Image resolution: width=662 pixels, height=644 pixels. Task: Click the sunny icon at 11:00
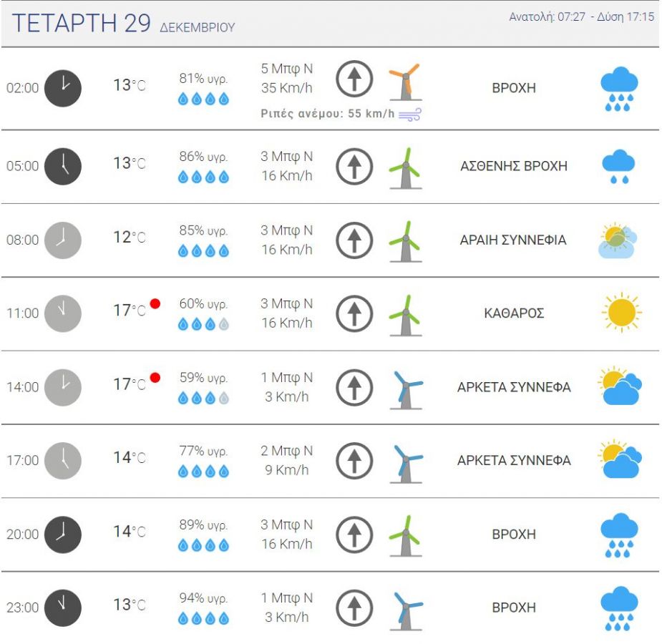tap(620, 313)
